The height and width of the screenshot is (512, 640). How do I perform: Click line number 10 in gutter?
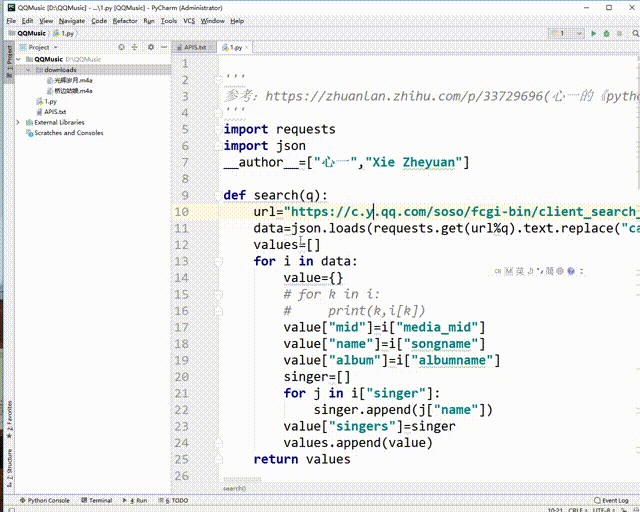pos(182,212)
